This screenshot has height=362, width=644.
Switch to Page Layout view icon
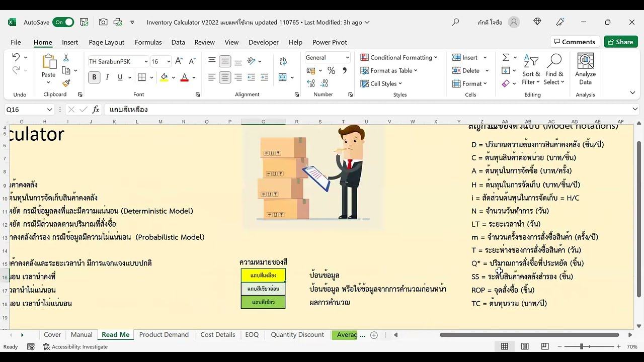525,346
